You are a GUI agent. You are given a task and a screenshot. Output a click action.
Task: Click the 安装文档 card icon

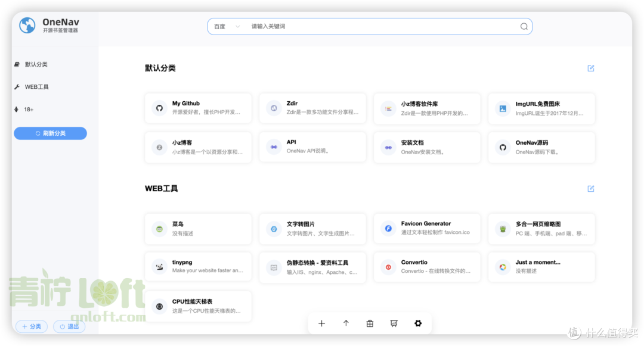(x=388, y=147)
